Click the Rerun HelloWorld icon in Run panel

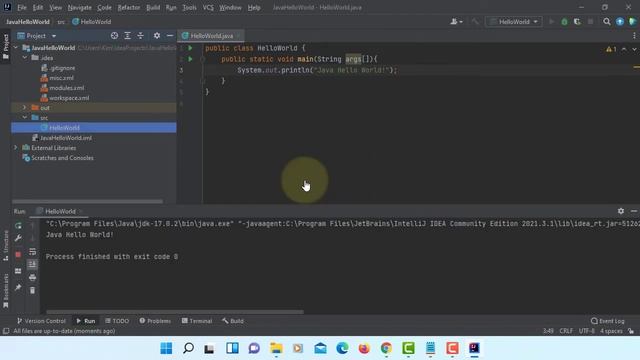pos(18,226)
